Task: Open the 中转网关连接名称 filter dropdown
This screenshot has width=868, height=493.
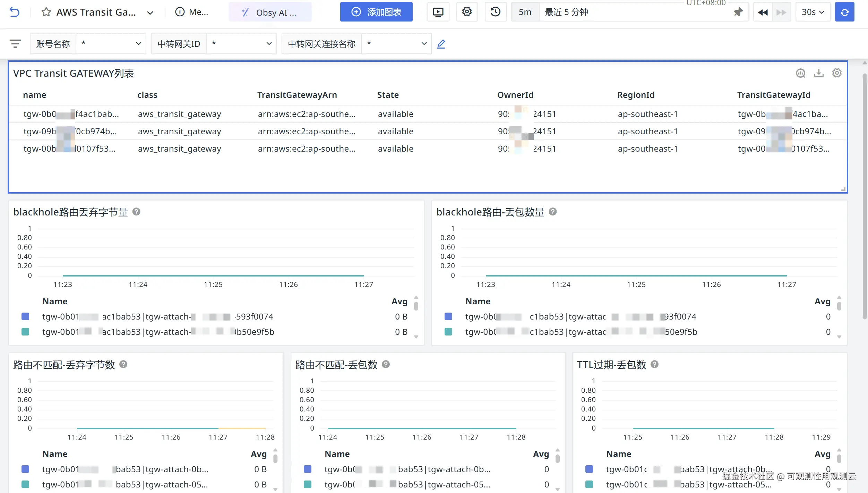Action: 396,44
